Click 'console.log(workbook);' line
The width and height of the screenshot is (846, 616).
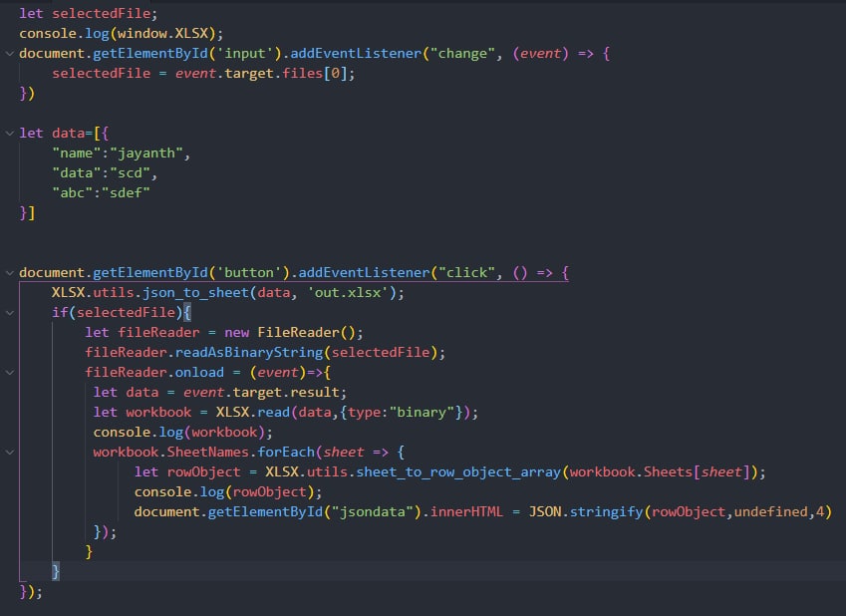pyautogui.click(x=183, y=433)
